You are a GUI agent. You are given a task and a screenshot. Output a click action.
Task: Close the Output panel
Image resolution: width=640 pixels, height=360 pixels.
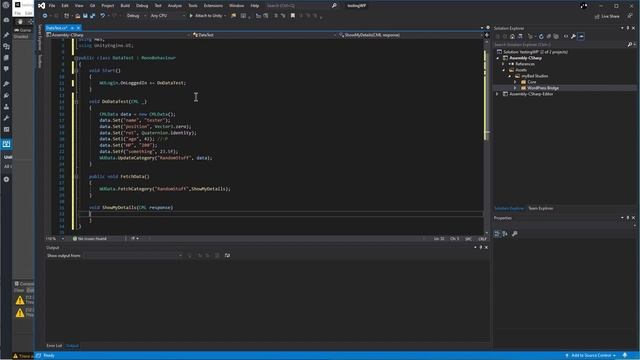coord(486,247)
